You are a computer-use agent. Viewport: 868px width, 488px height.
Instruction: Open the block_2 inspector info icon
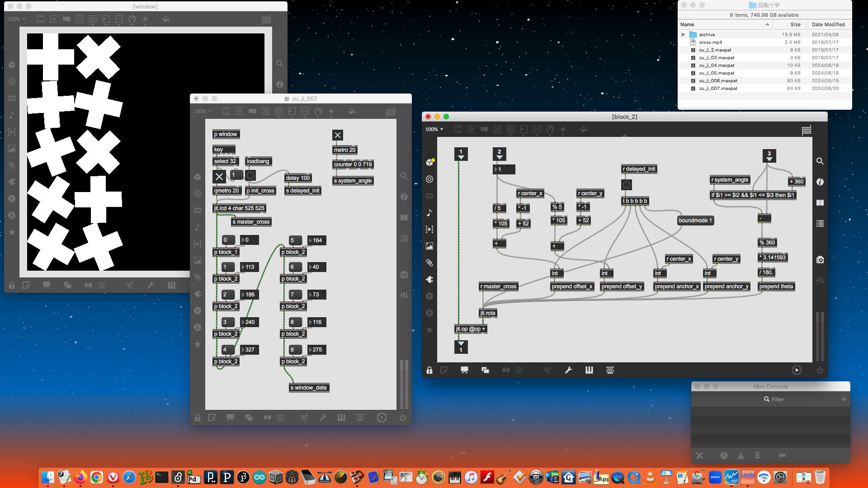click(820, 182)
